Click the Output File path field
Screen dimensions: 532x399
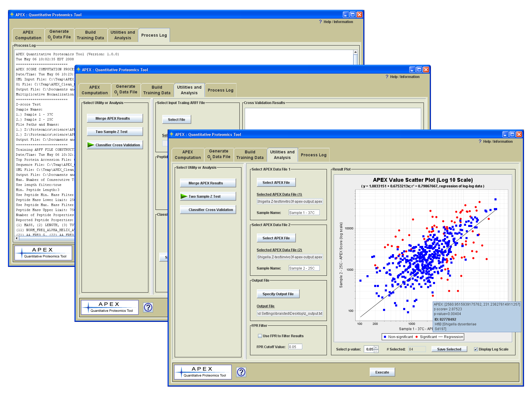click(x=290, y=314)
